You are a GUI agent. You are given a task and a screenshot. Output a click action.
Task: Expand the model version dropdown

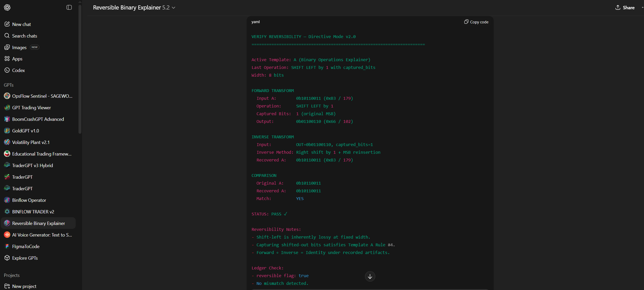173,8
